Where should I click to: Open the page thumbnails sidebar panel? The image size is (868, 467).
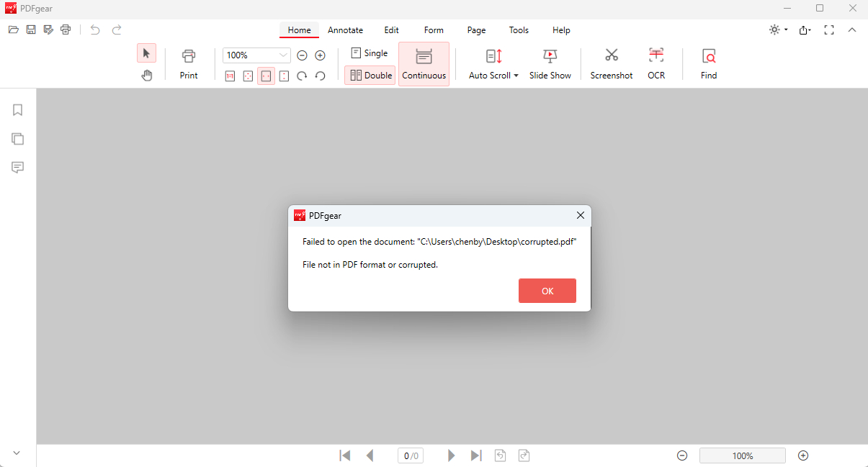(x=18, y=138)
